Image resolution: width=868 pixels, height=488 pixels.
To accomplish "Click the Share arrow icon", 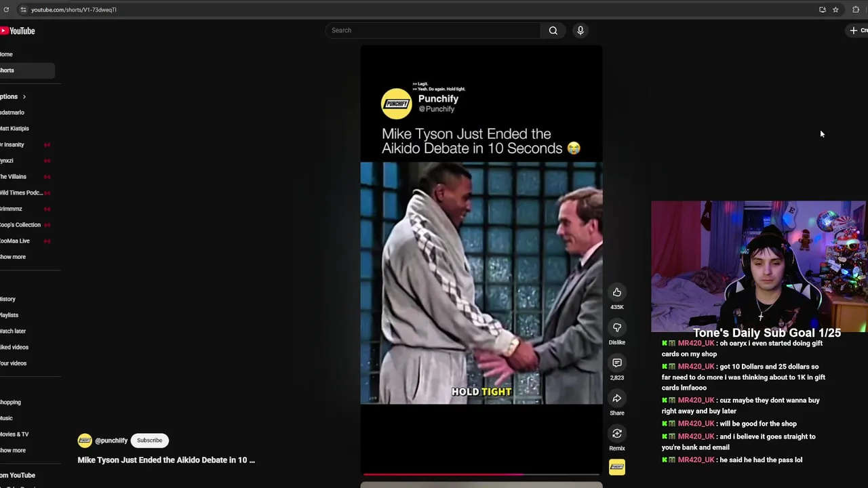I will tap(617, 398).
